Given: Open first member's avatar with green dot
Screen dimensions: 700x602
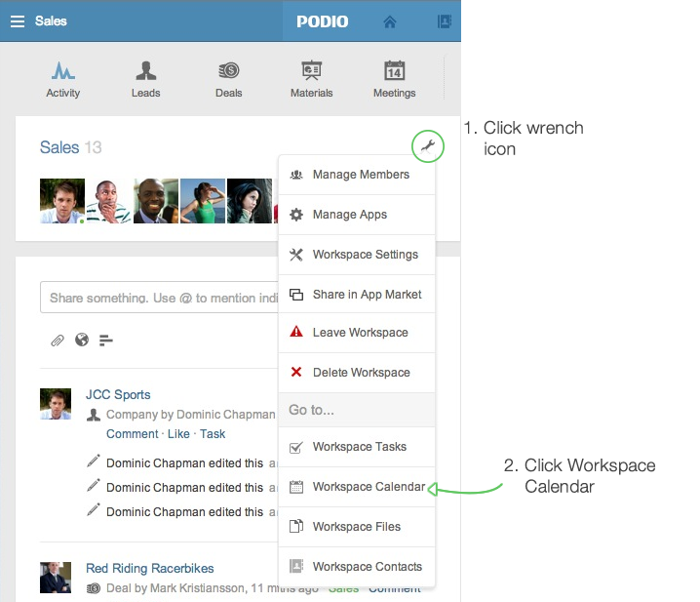Looking at the screenshot, I should (62, 201).
